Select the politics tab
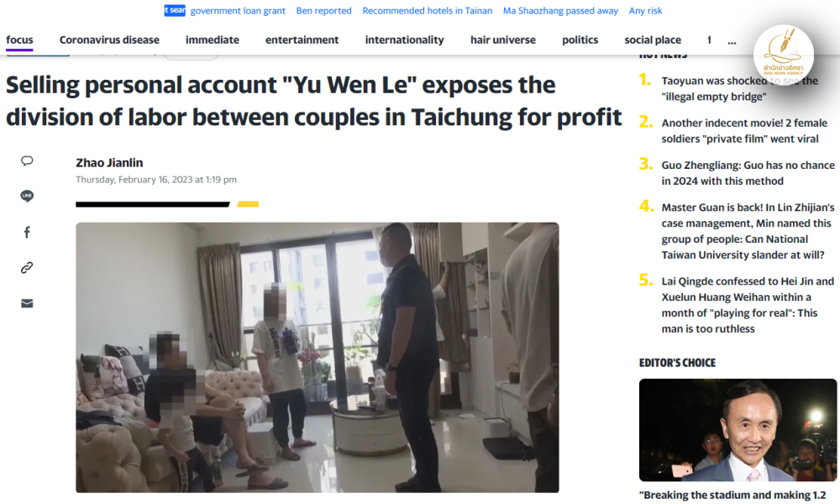The height and width of the screenshot is (504, 840). (580, 39)
